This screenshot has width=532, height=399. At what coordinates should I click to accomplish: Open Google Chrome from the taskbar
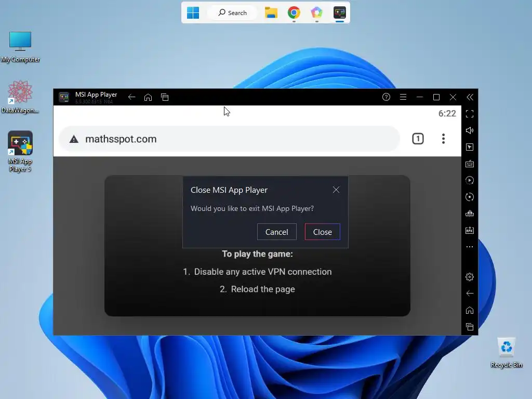coord(294,12)
